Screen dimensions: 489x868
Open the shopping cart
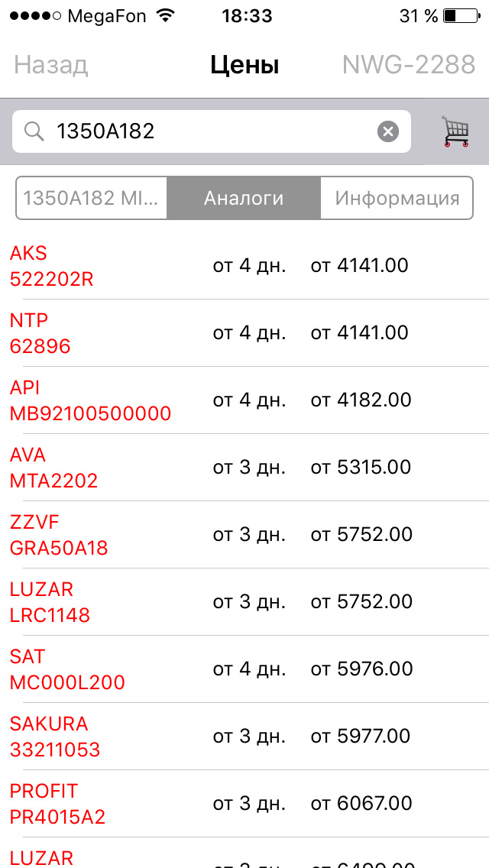[455, 131]
